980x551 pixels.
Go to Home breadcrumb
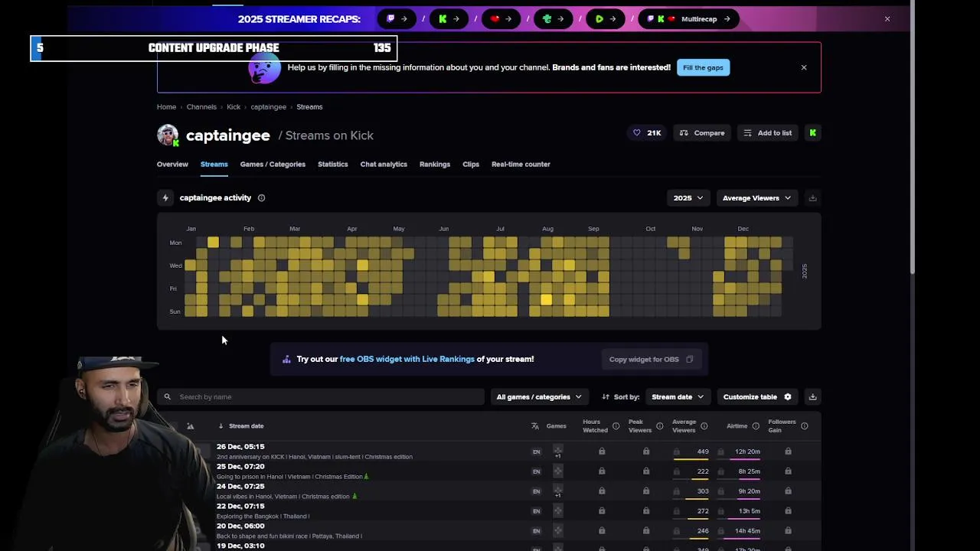point(166,107)
